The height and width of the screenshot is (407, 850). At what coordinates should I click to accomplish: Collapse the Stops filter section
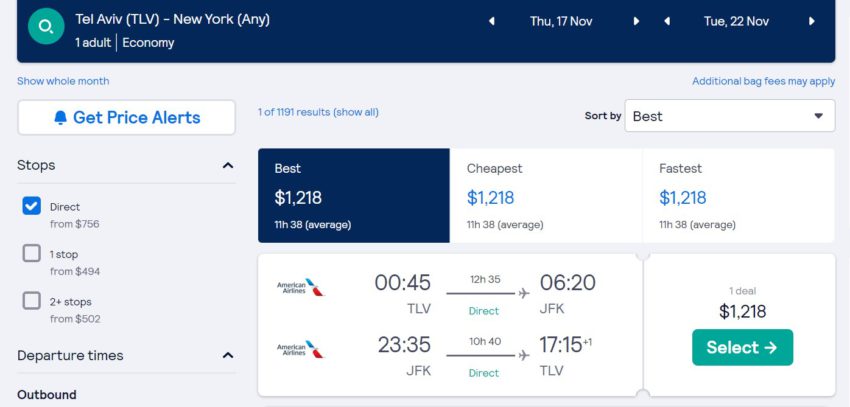click(x=228, y=165)
